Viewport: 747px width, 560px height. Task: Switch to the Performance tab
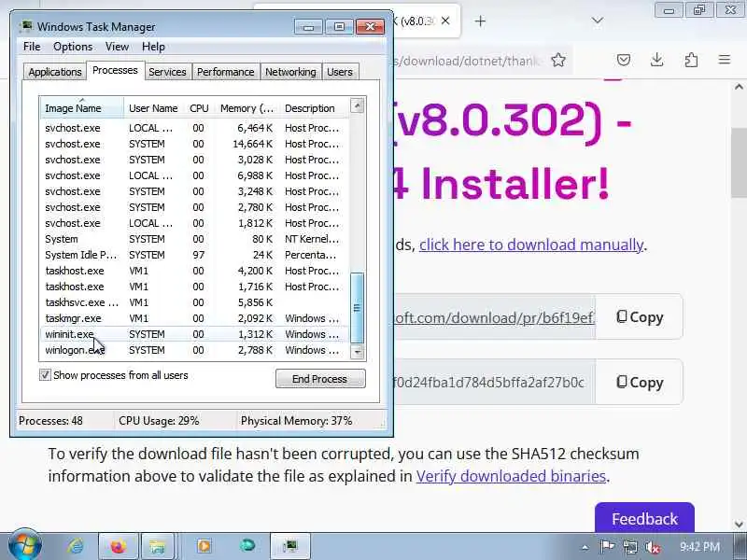click(x=226, y=72)
